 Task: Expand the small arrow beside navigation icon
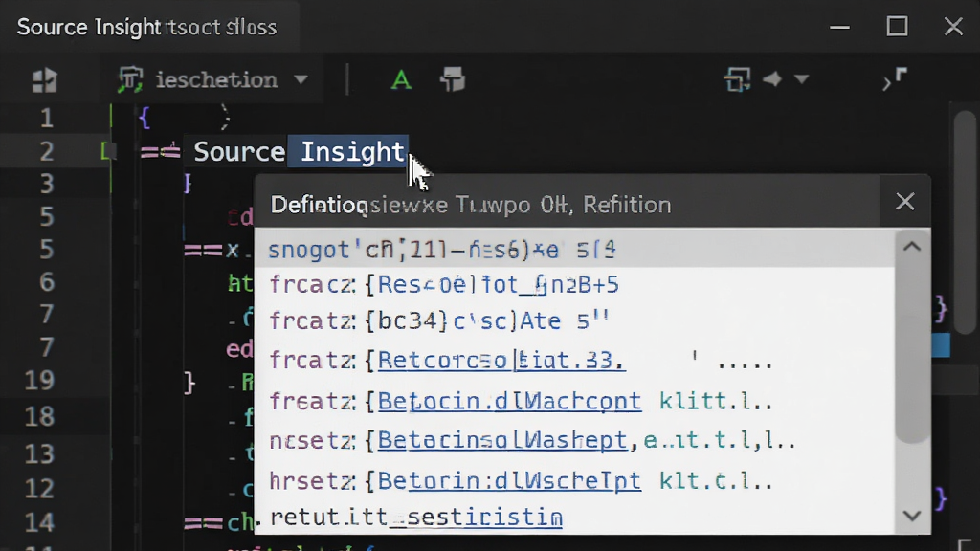click(802, 79)
